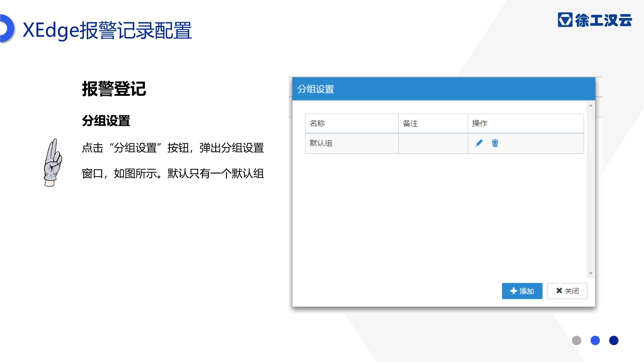Click the 操作 column header

[x=526, y=123]
